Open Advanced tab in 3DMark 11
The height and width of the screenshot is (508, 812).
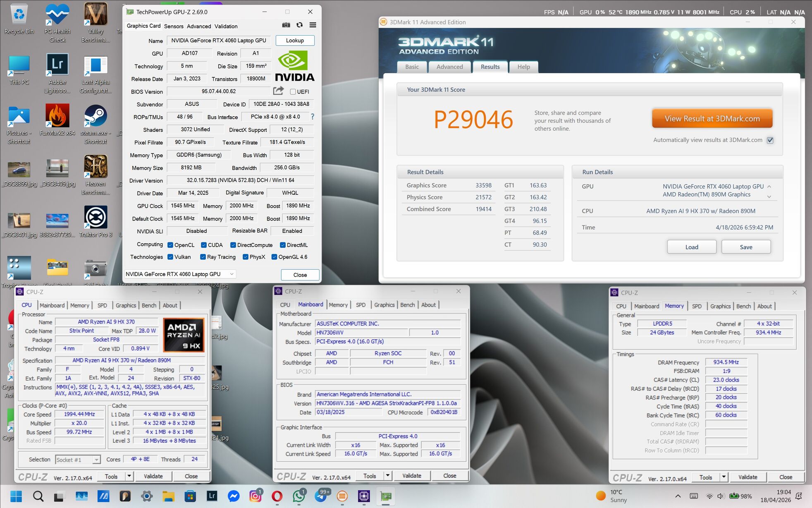click(449, 67)
